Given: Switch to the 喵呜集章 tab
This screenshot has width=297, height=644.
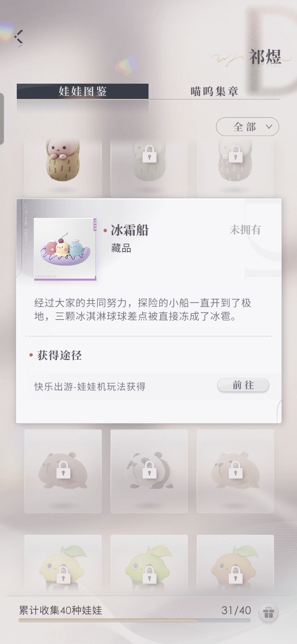Looking at the screenshot, I should (x=214, y=91).
